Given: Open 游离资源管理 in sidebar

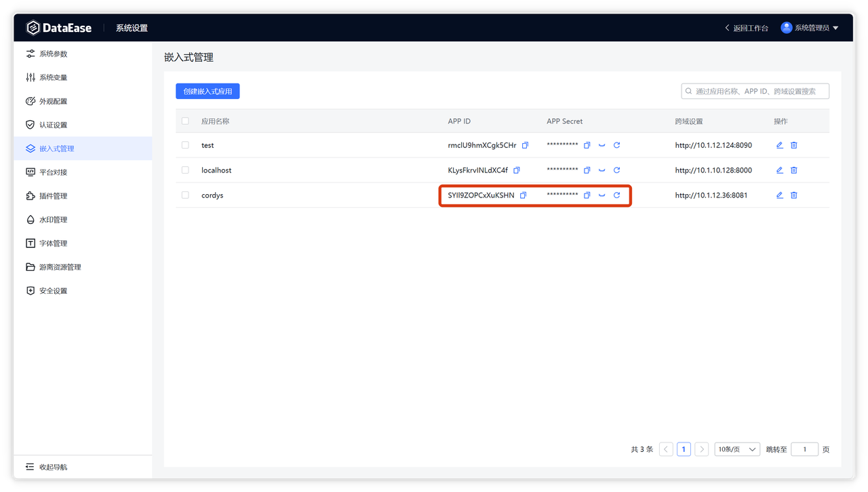Looking at the screenshot, I should (x=83, y=267).
